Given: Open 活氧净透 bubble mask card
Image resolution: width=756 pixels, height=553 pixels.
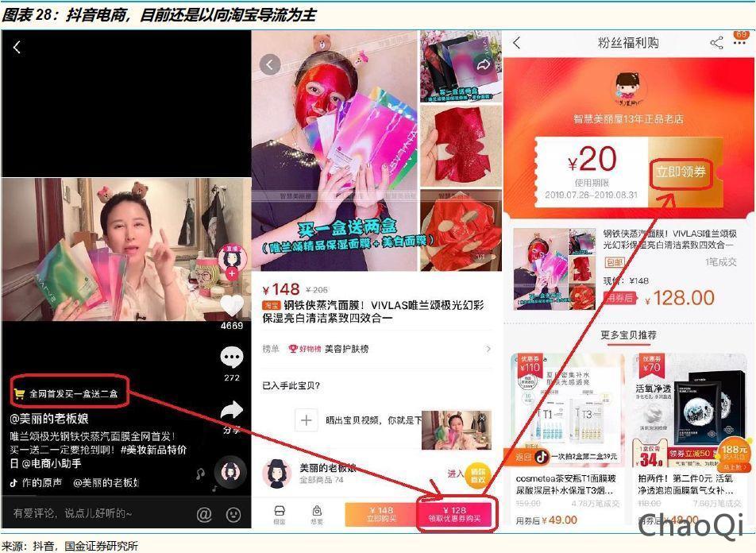Looking at the screenshot, I should (689, 438).
